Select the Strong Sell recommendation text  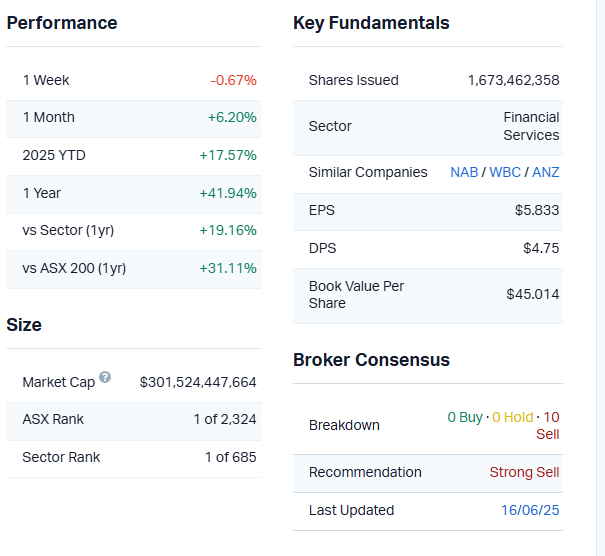tap(524, 472)
